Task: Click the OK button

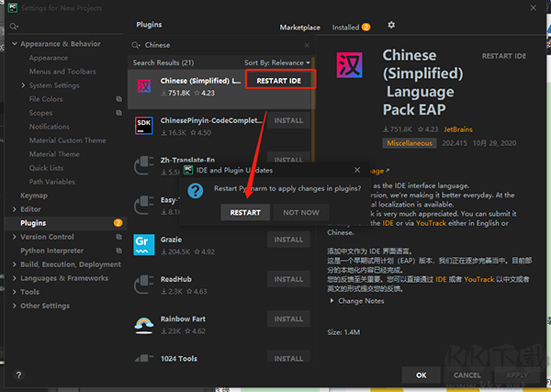Action: tap(421, 375)
